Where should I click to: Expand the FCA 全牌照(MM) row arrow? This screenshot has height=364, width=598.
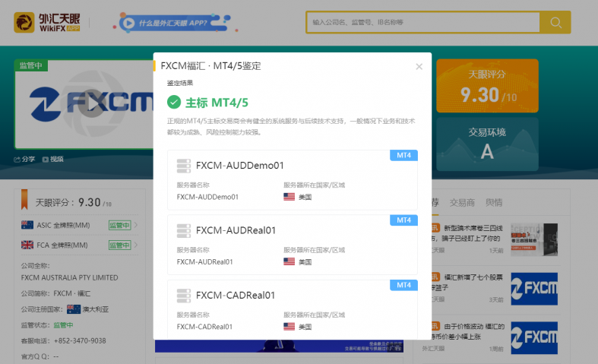[136, 245]
